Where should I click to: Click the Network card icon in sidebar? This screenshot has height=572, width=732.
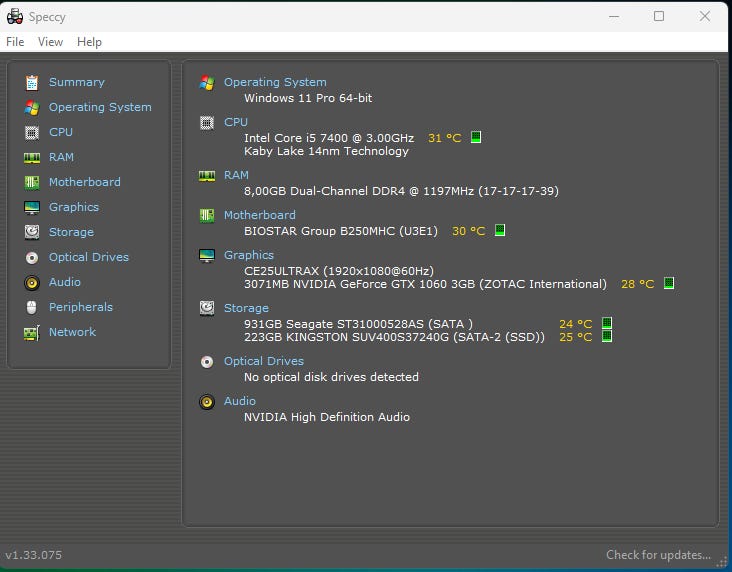(32, 333)
